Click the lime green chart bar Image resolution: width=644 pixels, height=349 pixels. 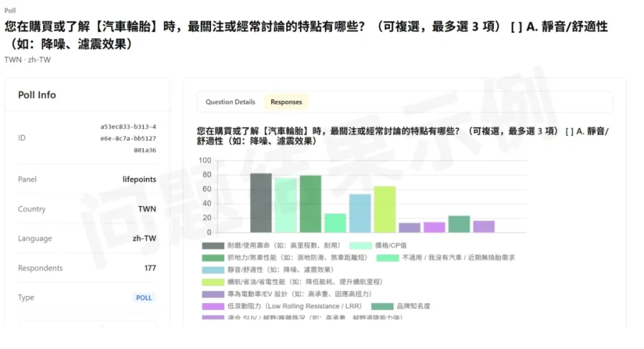tap(384, 210)
